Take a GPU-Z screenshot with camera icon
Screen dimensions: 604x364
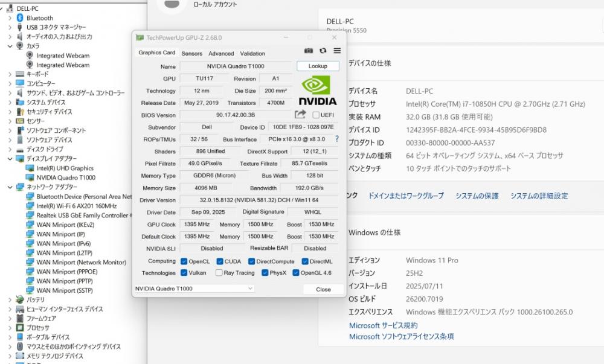point(309,51)
